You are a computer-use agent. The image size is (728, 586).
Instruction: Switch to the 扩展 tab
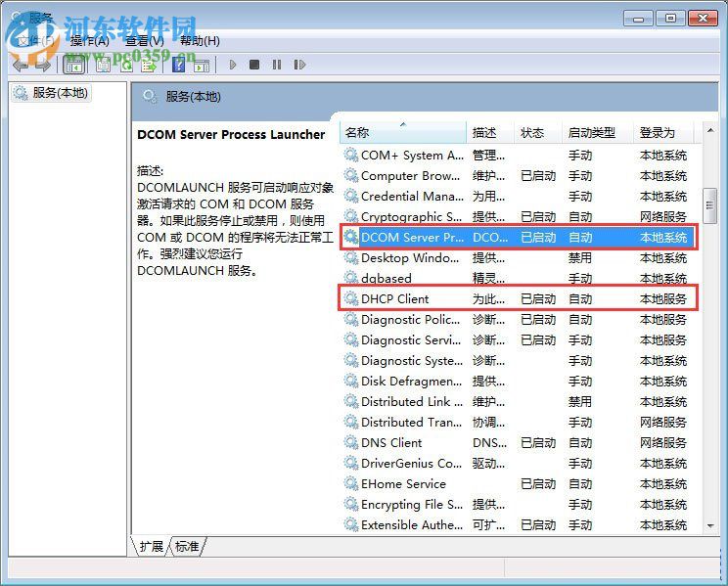pos(152,546)
